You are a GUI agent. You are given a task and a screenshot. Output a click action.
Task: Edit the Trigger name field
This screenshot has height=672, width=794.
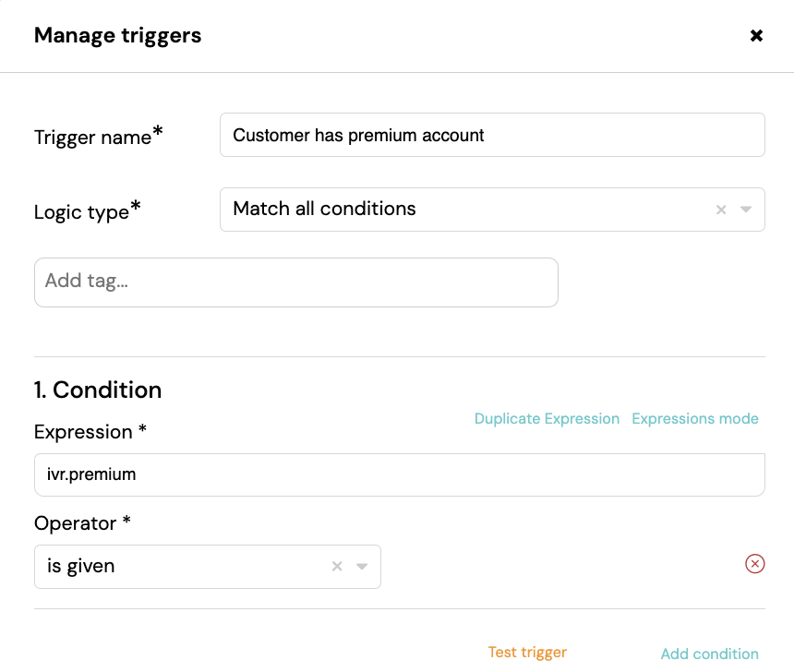(492, 135)
